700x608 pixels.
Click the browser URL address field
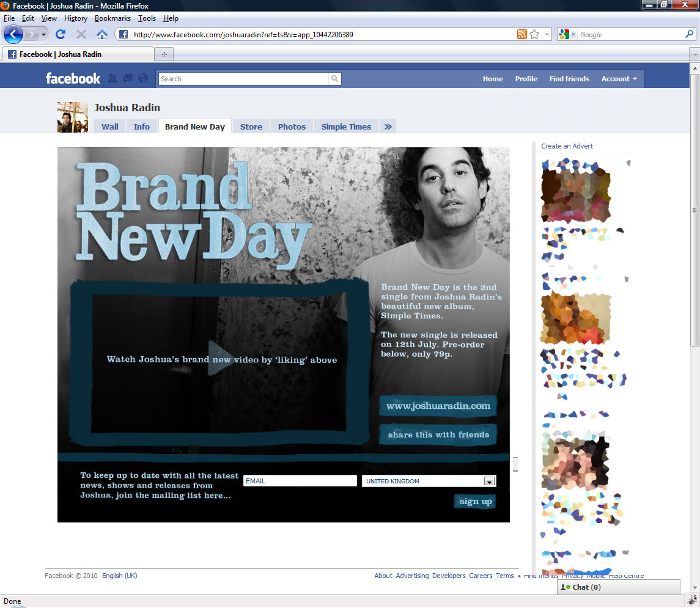pyautogui.click(x=323, y=34)
